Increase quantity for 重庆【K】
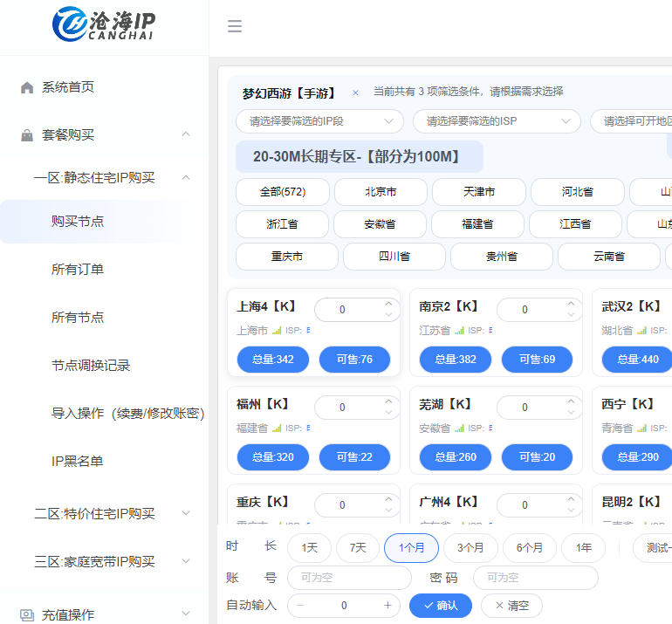The image size is (672, 624). click(388, 499)
